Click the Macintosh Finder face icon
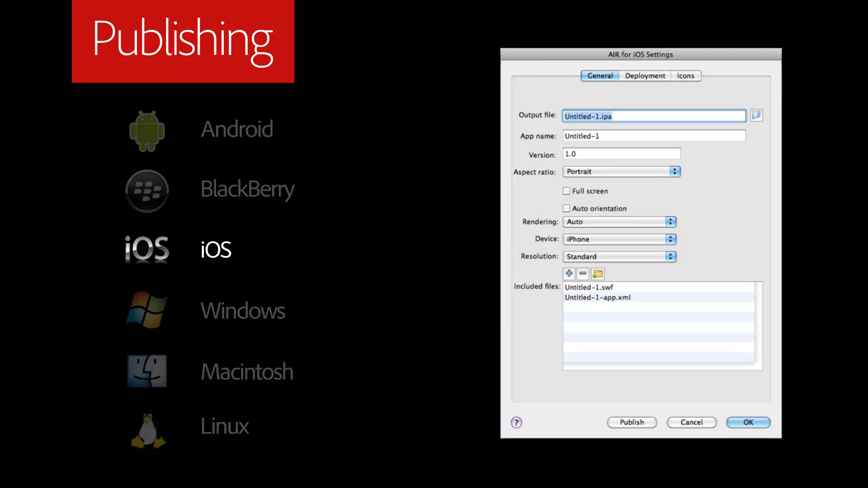Viewport: 868px width, 488px height. [x=147, y=371]
